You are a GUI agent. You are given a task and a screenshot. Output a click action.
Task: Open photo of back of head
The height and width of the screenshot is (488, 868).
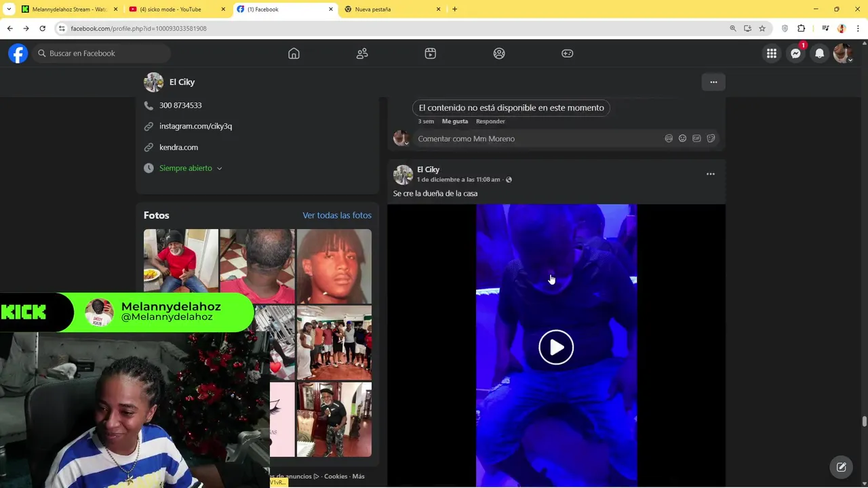pyautogui.click(x=258, y=266)
